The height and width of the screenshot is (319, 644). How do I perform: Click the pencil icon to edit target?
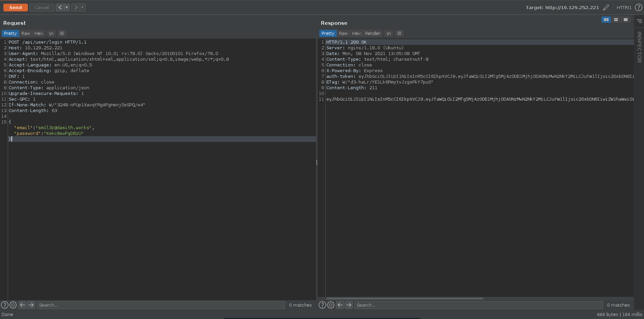606,7
